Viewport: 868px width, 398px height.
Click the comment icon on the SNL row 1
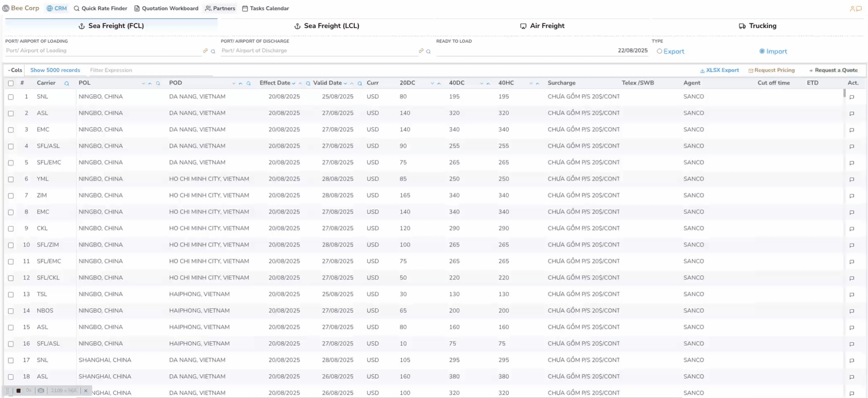click(x=852, y=97)
